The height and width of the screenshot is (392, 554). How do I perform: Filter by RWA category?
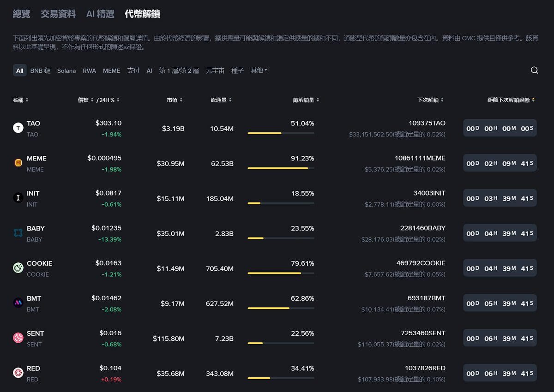(x=90, y=71)
